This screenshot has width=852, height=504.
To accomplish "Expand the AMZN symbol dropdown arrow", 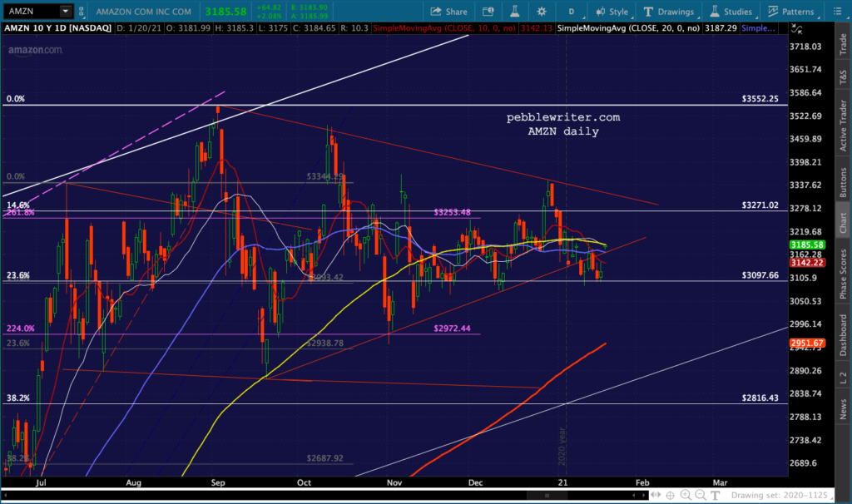I will 65,11.
